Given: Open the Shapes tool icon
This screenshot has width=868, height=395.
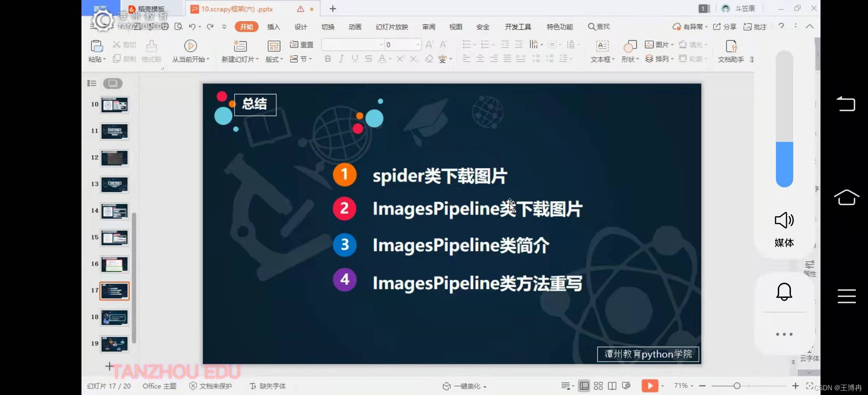Looking at the screenshot, I should (x=630, y=46).
